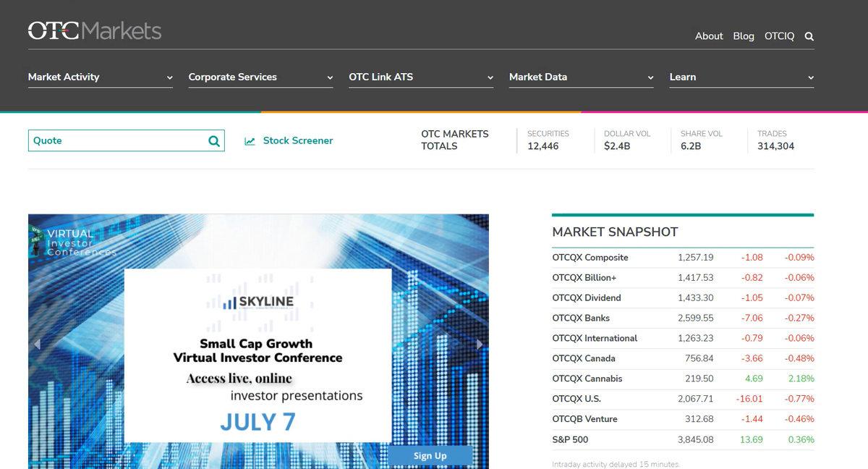Expand the Market Activity menu

click(x=101, y=77)
